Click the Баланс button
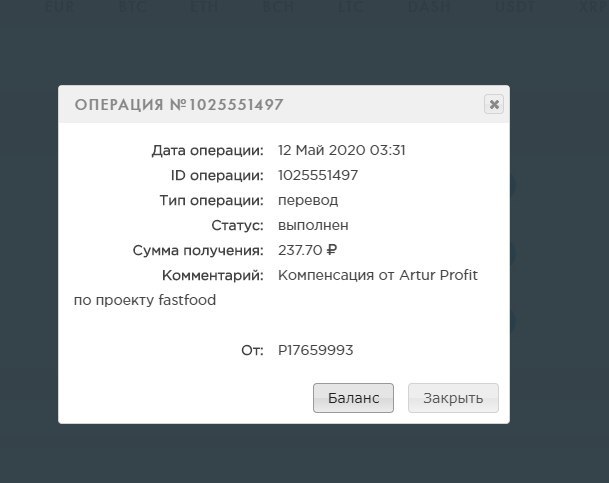This screenshot has width=609, height=483. [x=353, y=398]
